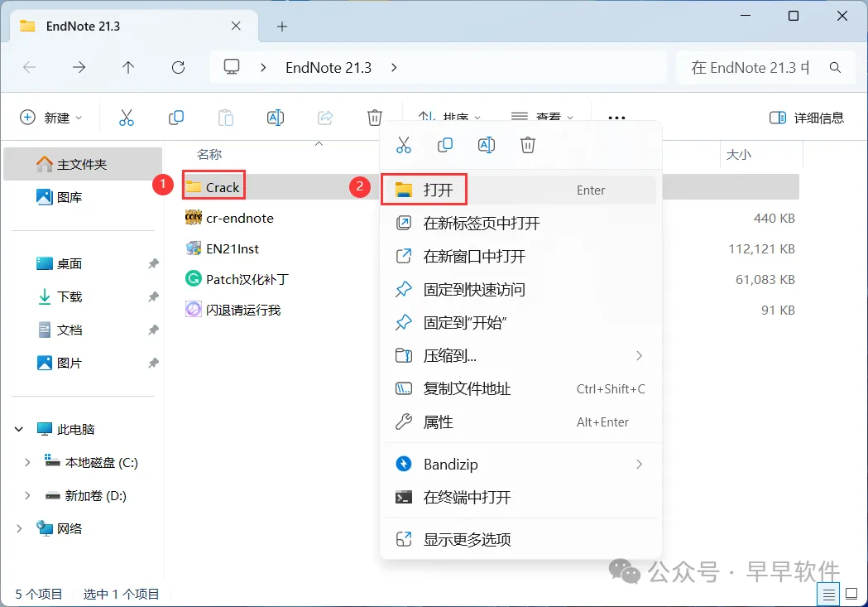Switch to the EndNote 21.3 tab
868x607 pixels.
pos(135,26)
